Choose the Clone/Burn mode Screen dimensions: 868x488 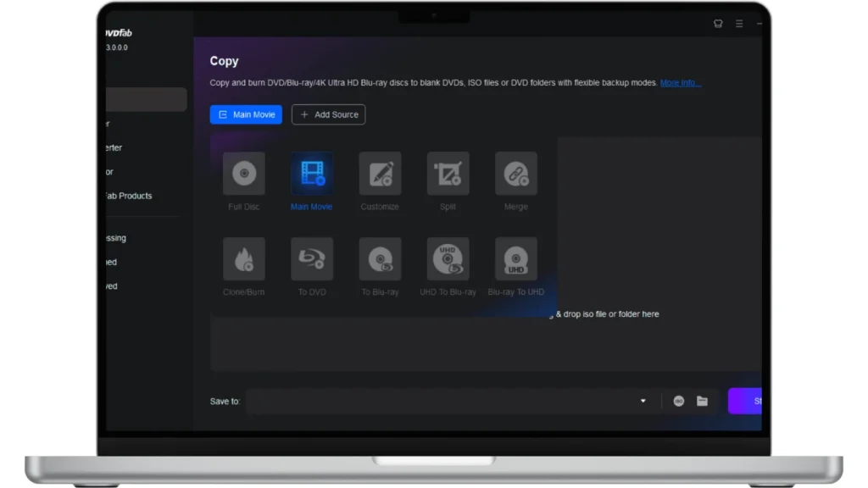click(x=244, y=259)
